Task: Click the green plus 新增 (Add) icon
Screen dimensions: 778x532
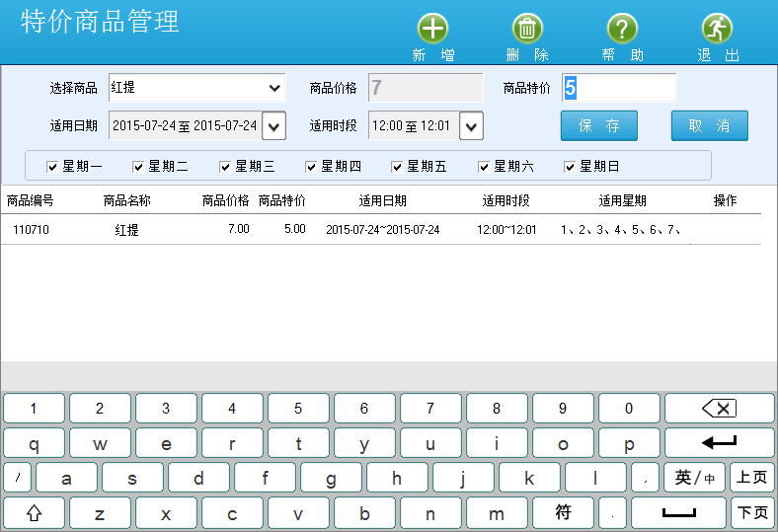Action: (432, 29)
